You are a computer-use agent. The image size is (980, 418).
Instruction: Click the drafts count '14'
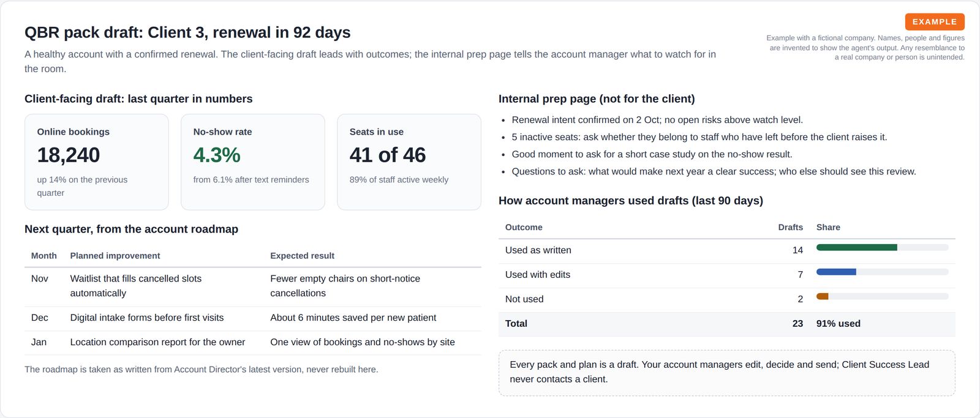point(797,250)
